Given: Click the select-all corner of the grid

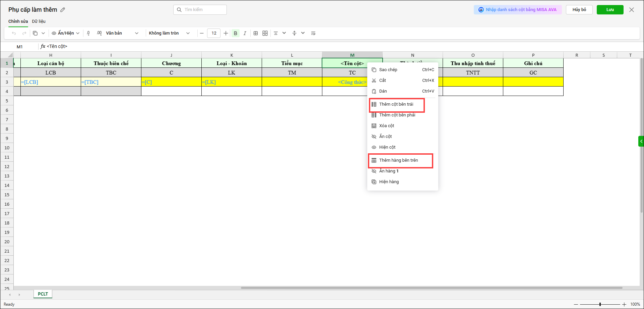Looking at the screenshot, I should tap(7, 55).
